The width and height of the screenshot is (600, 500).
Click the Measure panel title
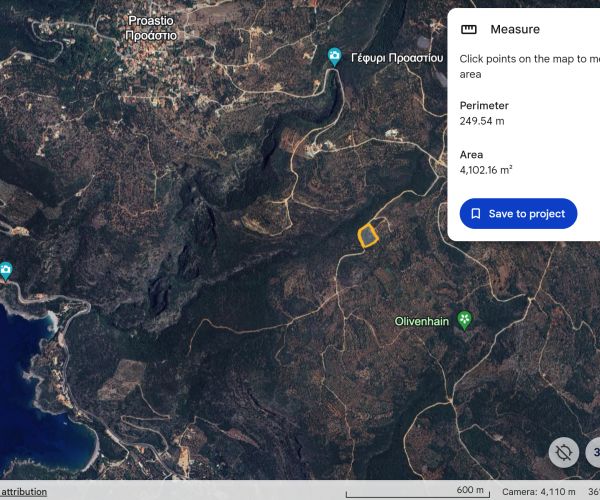click(514, 30)
